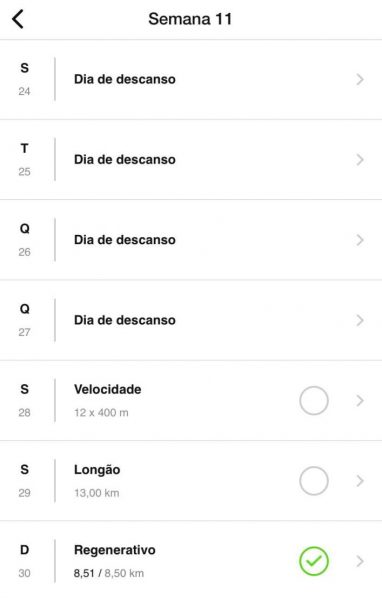The height and width of the screenshot is (600, 382).
Task: Select Dia de descanso on day 26
Action: [x=125, y=240]
